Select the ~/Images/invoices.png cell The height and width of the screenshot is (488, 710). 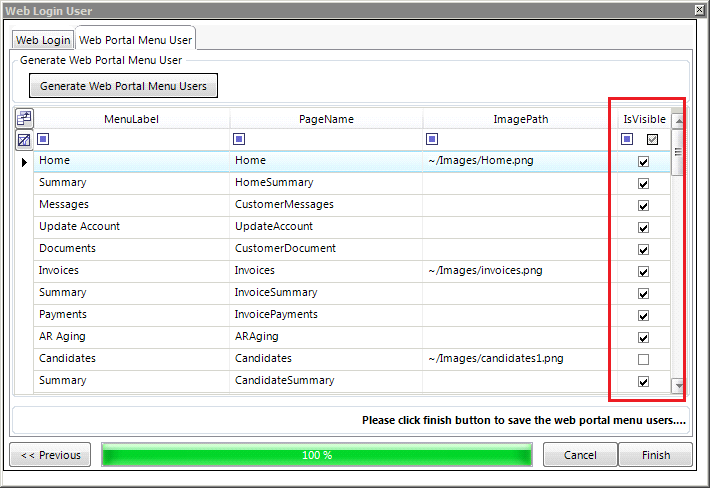[520, 271]
